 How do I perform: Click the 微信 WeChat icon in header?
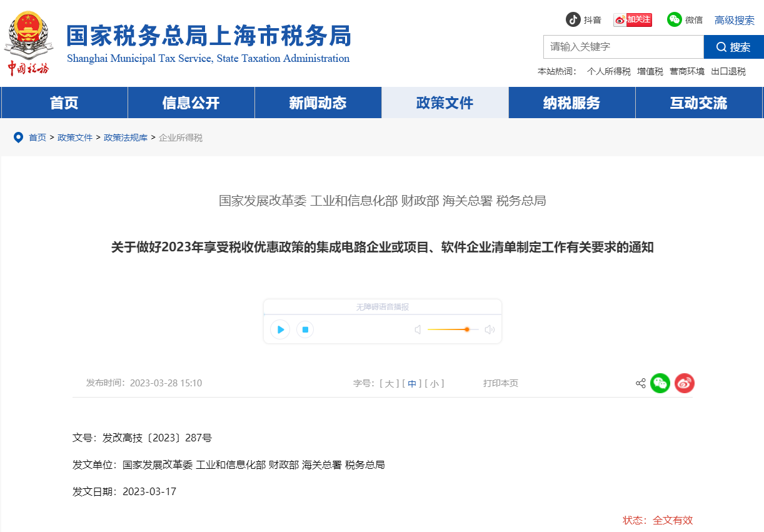(x=673, y=19)
